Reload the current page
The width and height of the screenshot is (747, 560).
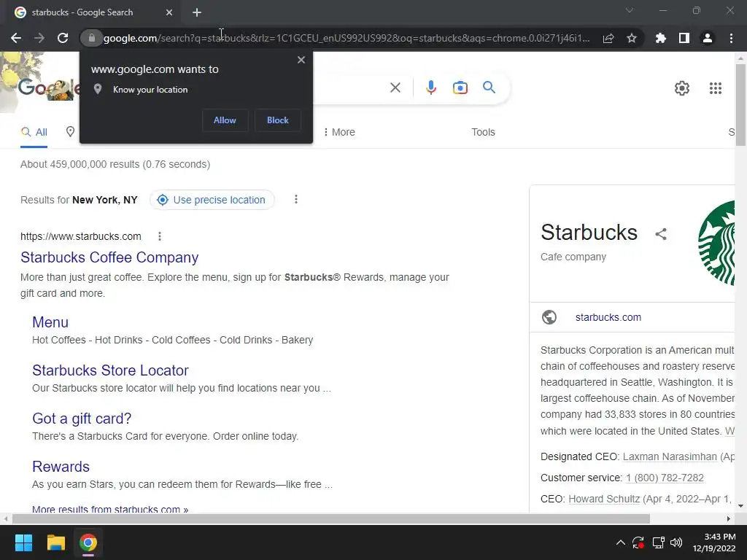pyautogui.click(x=63, y=38)
